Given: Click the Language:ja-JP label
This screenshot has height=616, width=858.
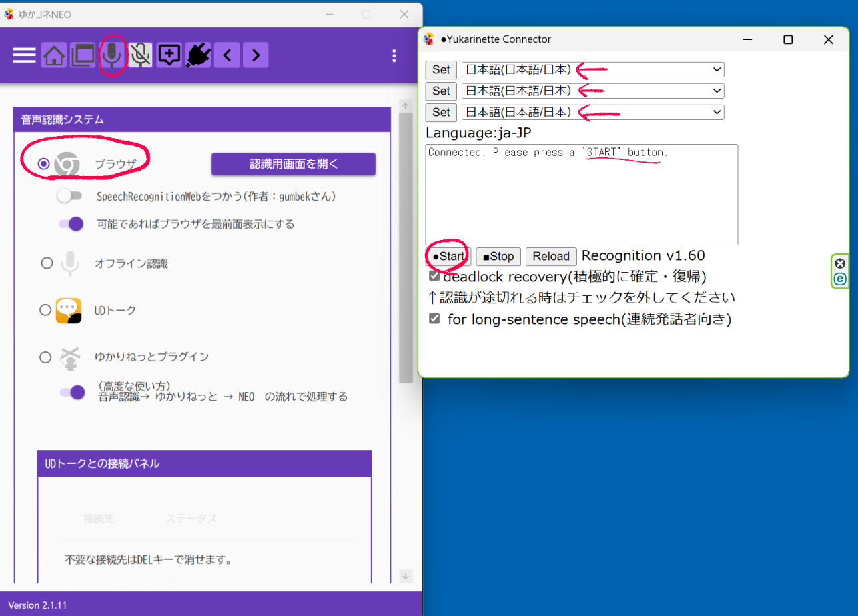Looking at the screenshot, I should click(x=478, y=133).
